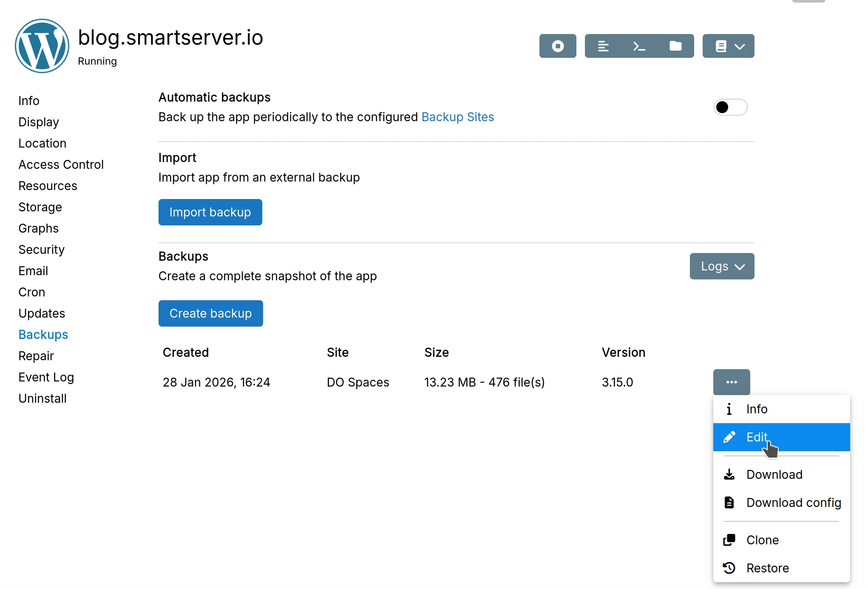Open the Backup Sites link
868x589 pixels.
tap(457, 117)
